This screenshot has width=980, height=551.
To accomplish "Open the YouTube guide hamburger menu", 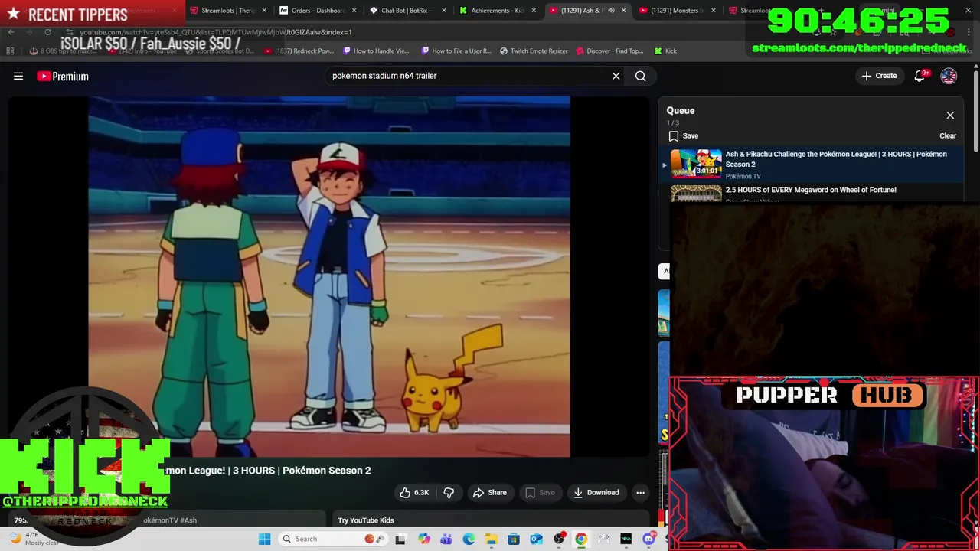I will click(x=18, y=76).
